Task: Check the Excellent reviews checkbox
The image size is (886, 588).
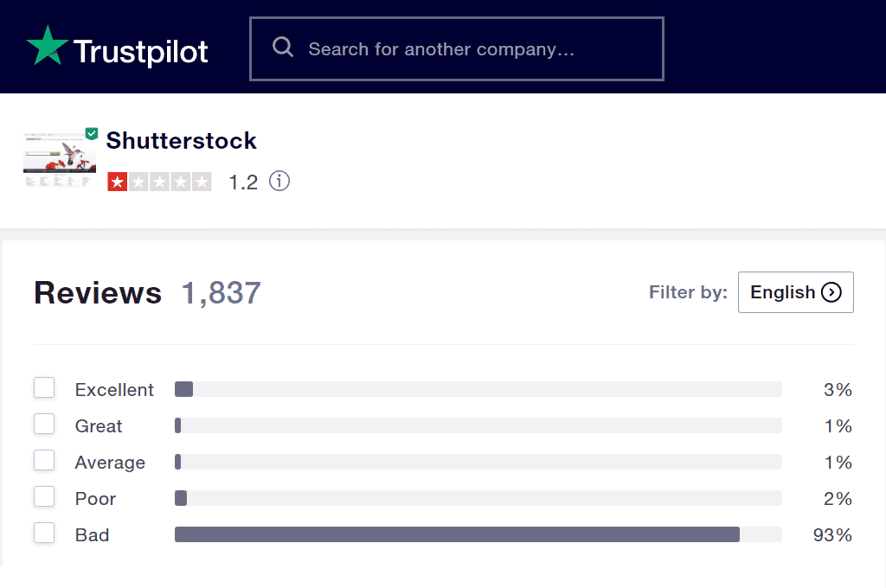Action: point(44,387)
